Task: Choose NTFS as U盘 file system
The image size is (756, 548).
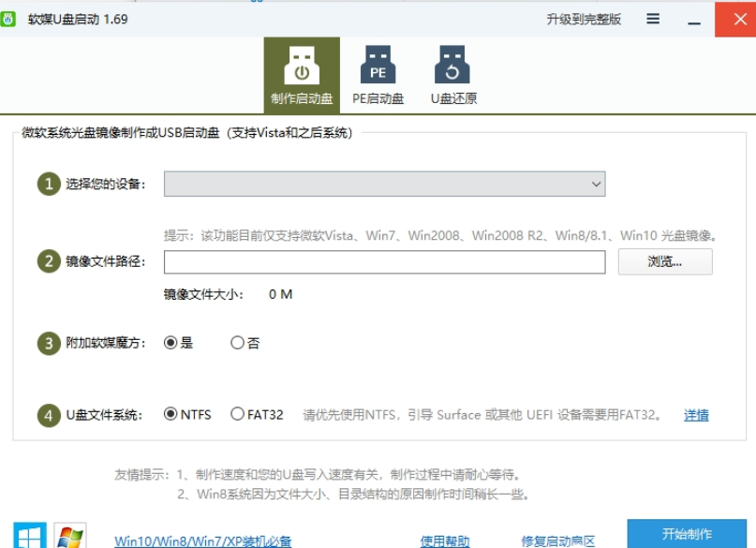Action: click(170, 414)
